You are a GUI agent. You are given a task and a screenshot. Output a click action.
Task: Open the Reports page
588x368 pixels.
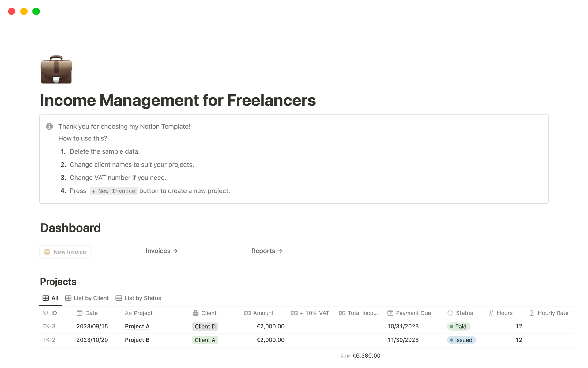(267, 251)
